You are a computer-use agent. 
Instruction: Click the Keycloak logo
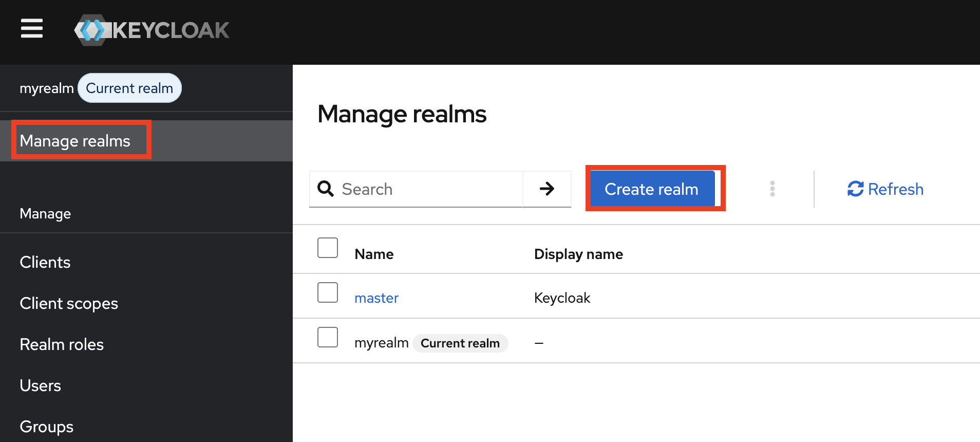pyautogui.click(x=152, y=30)
